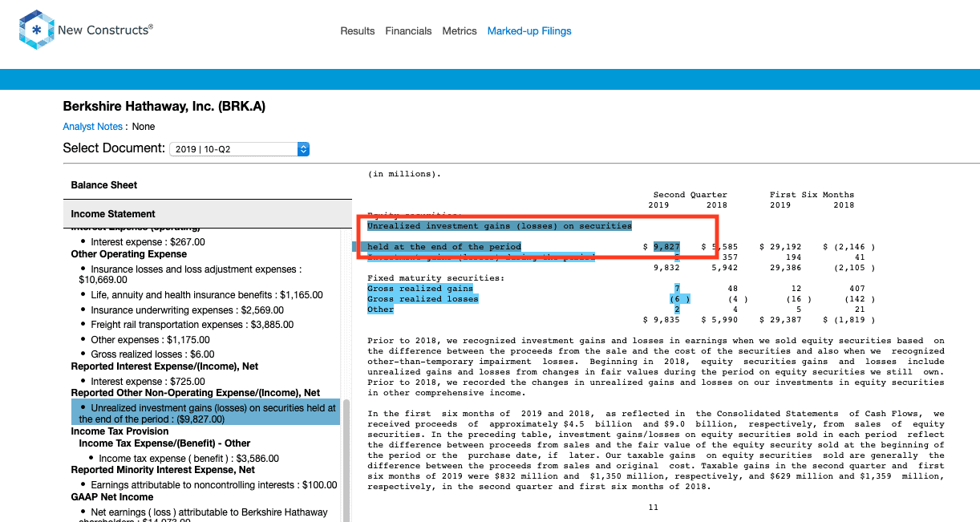
Task: Click the page number 11
Action: click(x=653, y=508)
